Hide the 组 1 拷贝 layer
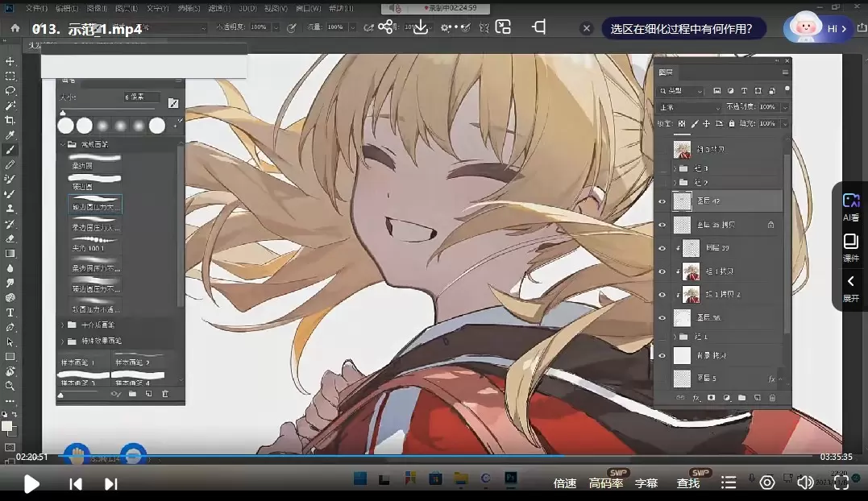This screenshot has height=501, width=868. click(662, 271)
